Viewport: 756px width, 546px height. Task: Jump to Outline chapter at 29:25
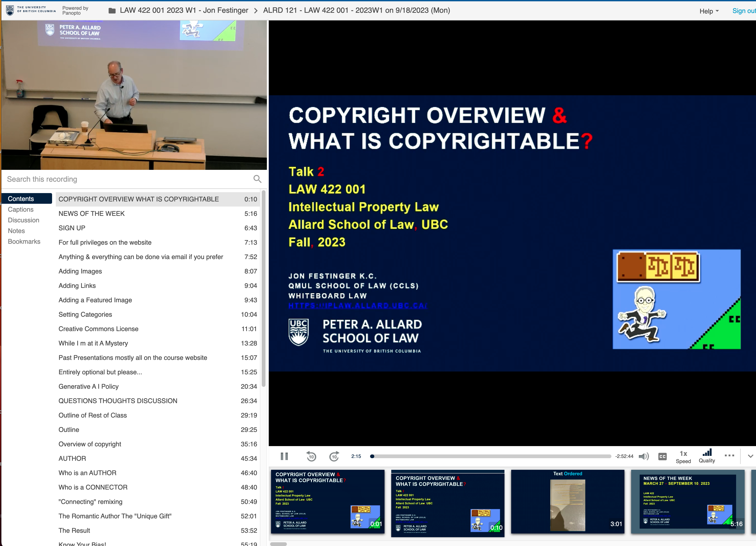pyautogui.click(x=158, y=430)
